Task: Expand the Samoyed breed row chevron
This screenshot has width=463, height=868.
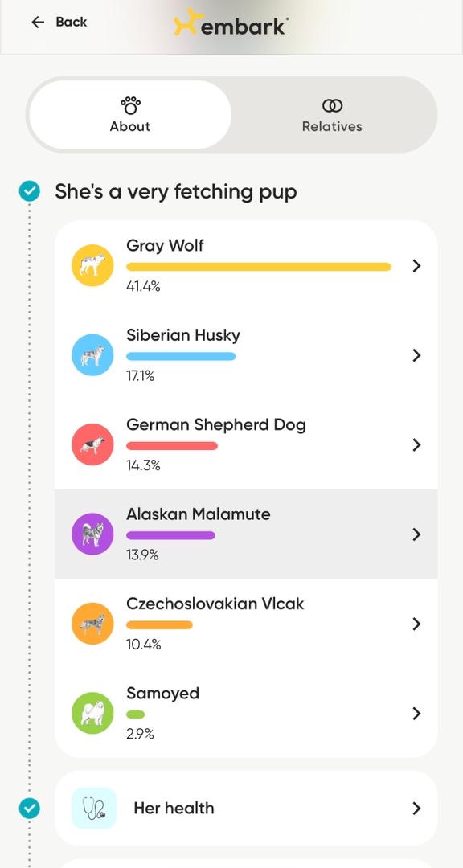Action: coord(416,713)
